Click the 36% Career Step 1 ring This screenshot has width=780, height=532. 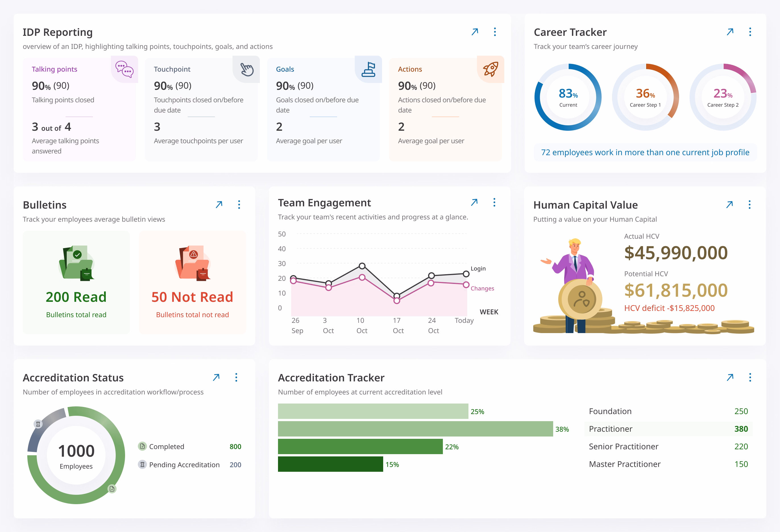(x=646, y=97)
